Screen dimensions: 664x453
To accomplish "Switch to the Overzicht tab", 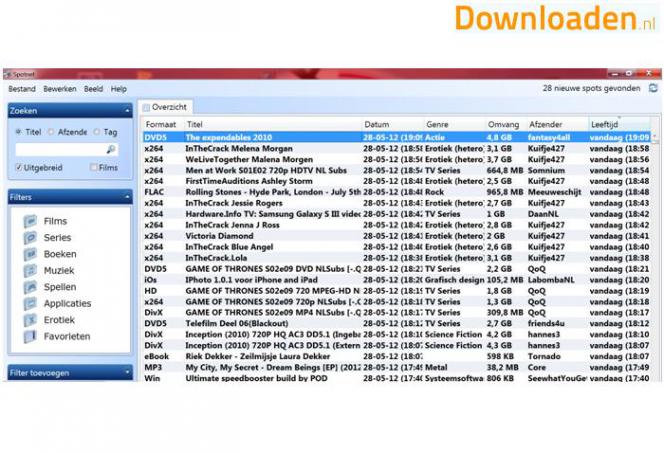I will coord(165,107).
